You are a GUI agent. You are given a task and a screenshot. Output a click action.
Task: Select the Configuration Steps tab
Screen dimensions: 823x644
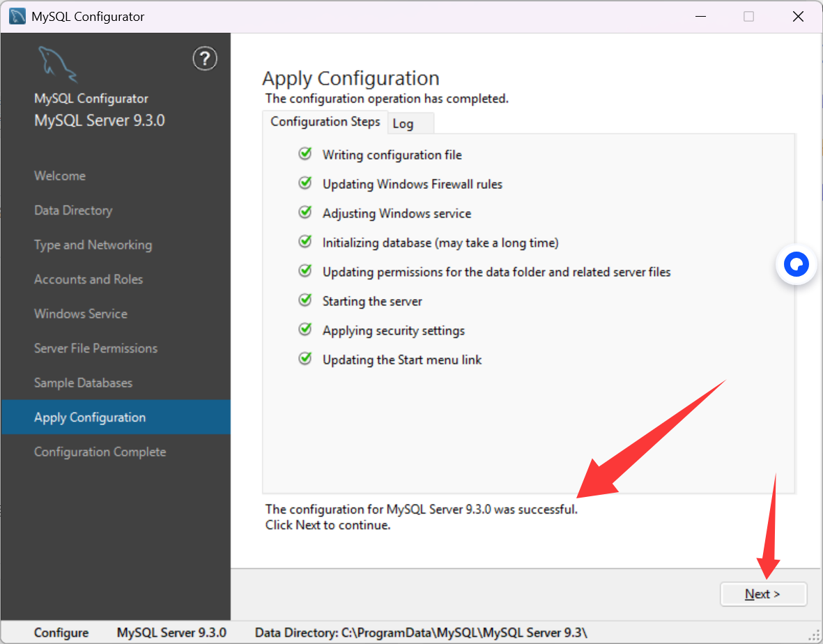(x=325, y=122)
